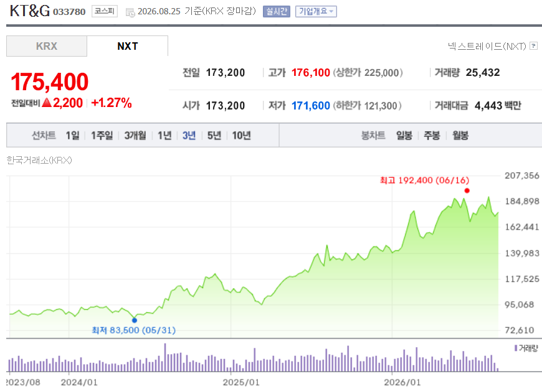This screenshot has width=542, height=392.
Task: Click the upper limit 상한가 225,000
Action: (368, 73)
